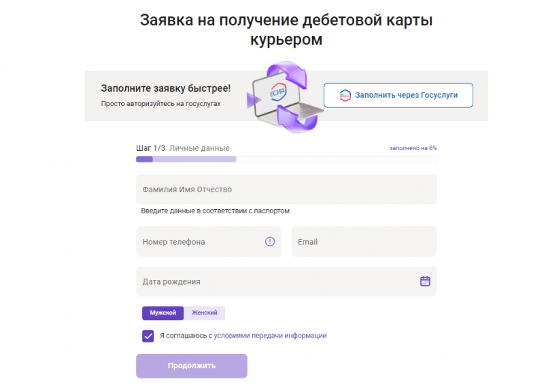Click the Дата рождения input field
The width and height of the screenshot is (544, 392).
point(238,281)
